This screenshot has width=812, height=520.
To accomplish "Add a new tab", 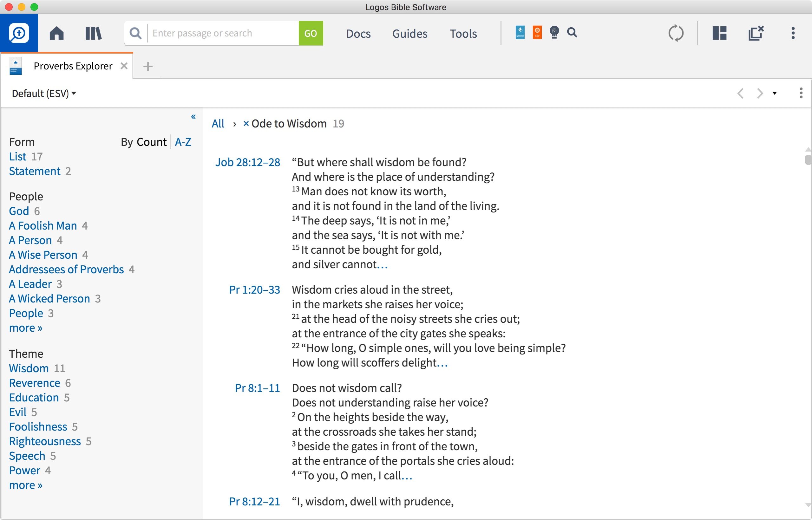I will 147,66.
